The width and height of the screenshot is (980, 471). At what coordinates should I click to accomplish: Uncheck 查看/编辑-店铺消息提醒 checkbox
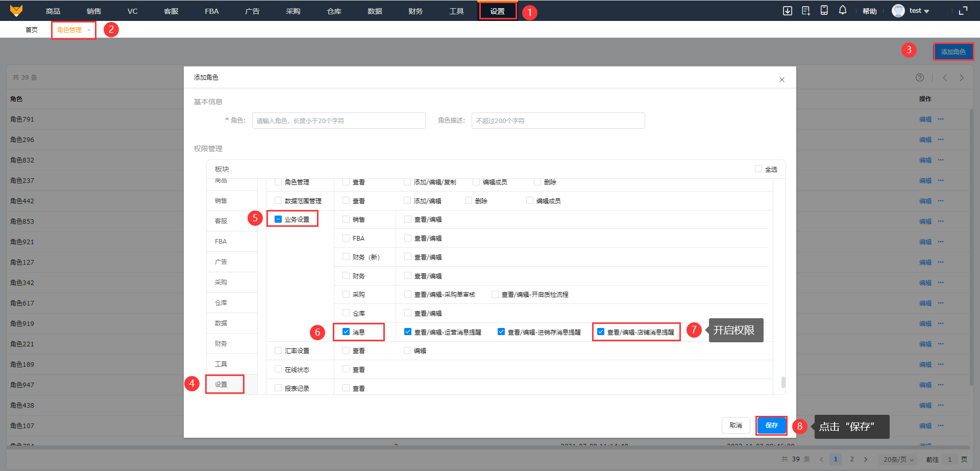pyautogui.click(x=601, y=332)
